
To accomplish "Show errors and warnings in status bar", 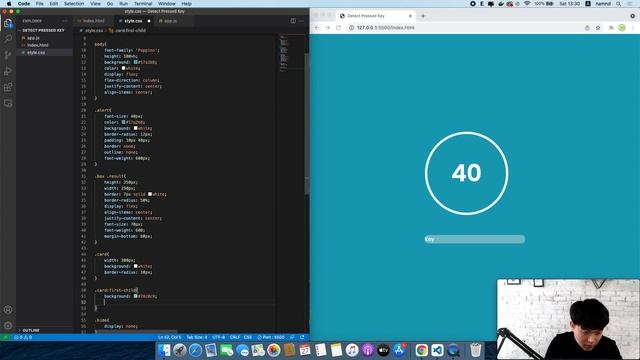I will click(x=23, y=338).
